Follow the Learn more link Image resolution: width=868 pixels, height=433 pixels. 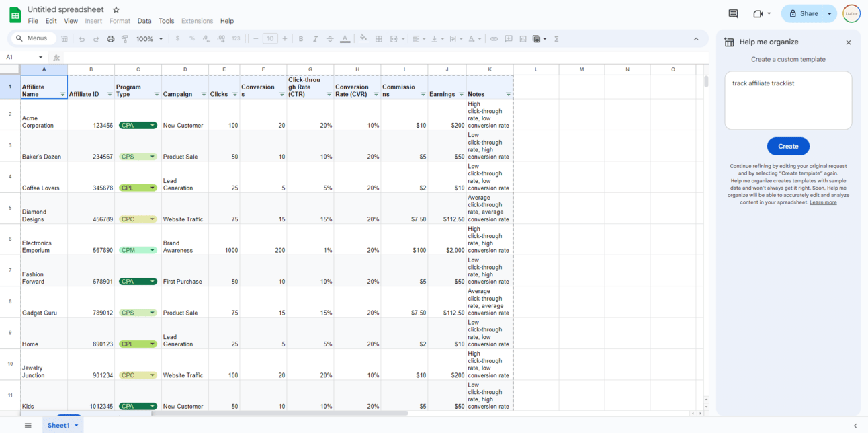pos(823,202)
